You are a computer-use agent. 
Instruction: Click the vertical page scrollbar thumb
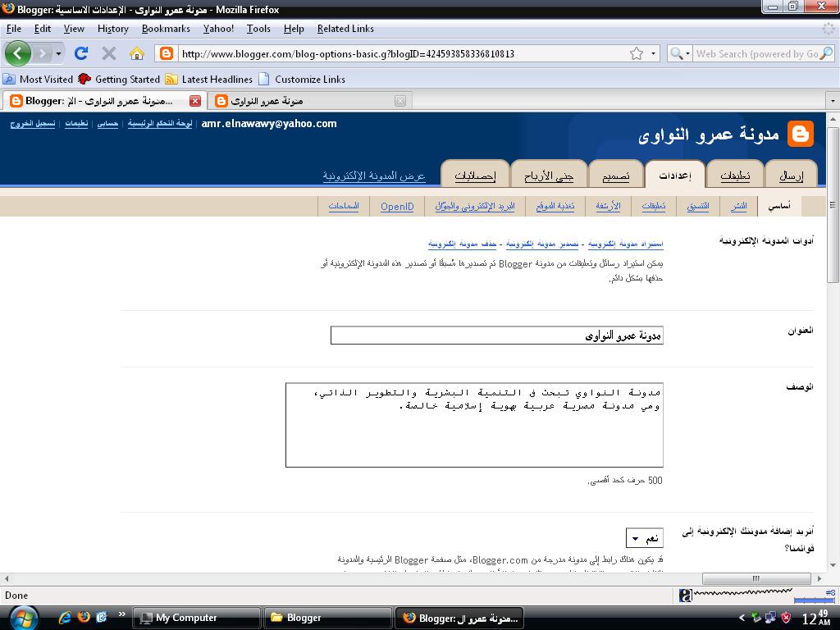[833, 203]
